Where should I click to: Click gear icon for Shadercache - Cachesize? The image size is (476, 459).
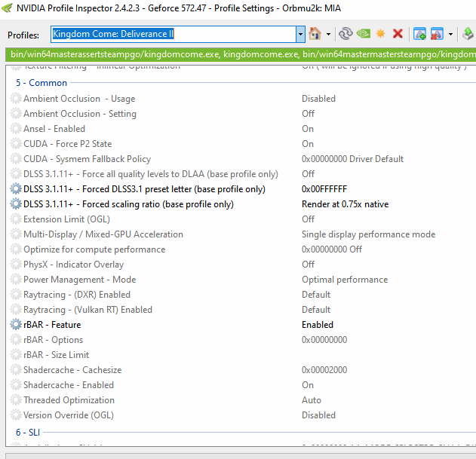click(x=16, y=369)
